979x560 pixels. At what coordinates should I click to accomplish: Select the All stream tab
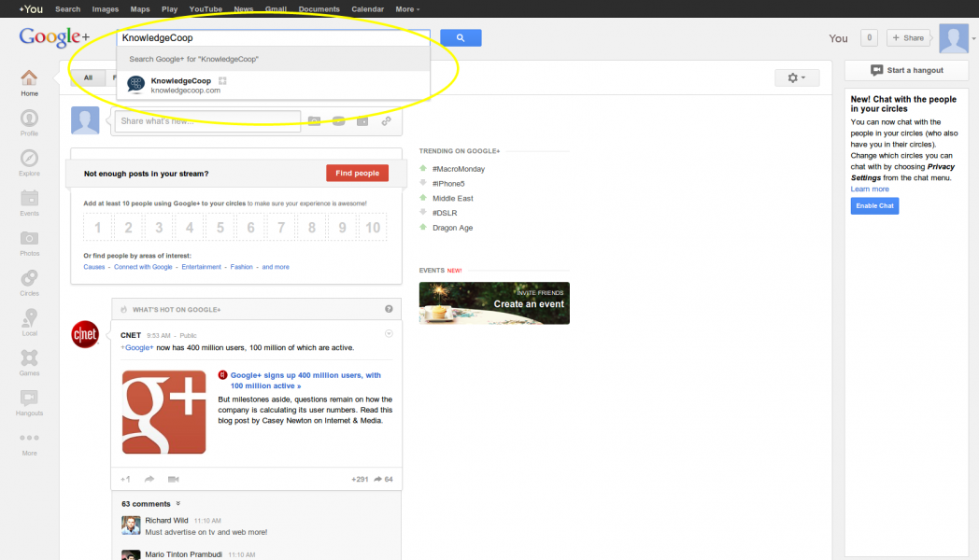tap(88, 78)
